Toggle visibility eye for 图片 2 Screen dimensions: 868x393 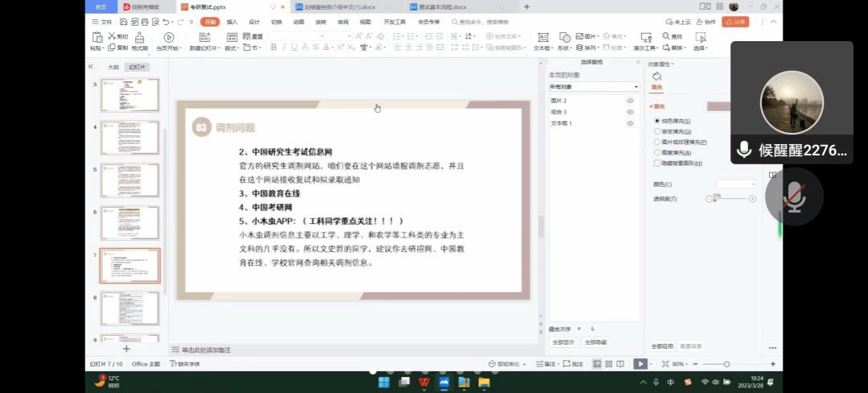click(x=630, y=101)
